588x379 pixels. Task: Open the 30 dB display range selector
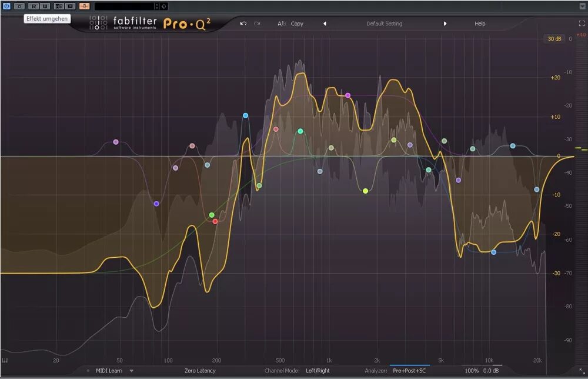554,39
